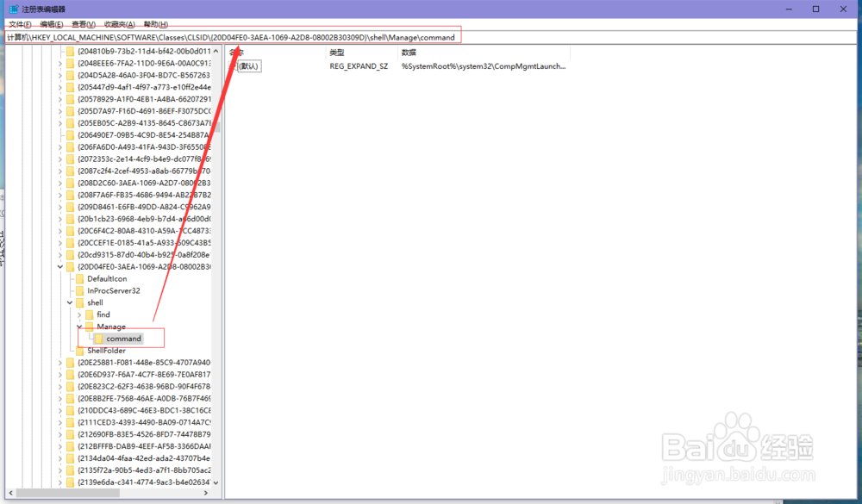Expand the {204D5A28-46A0 key
The width and height of the screenshot is (862, 504).
pos(60,75)
